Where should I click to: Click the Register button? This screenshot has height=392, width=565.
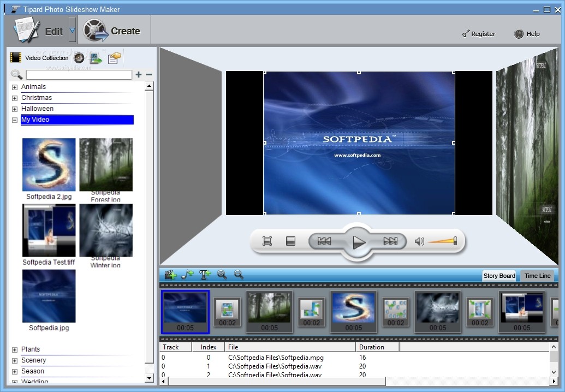tap(478, 33)
